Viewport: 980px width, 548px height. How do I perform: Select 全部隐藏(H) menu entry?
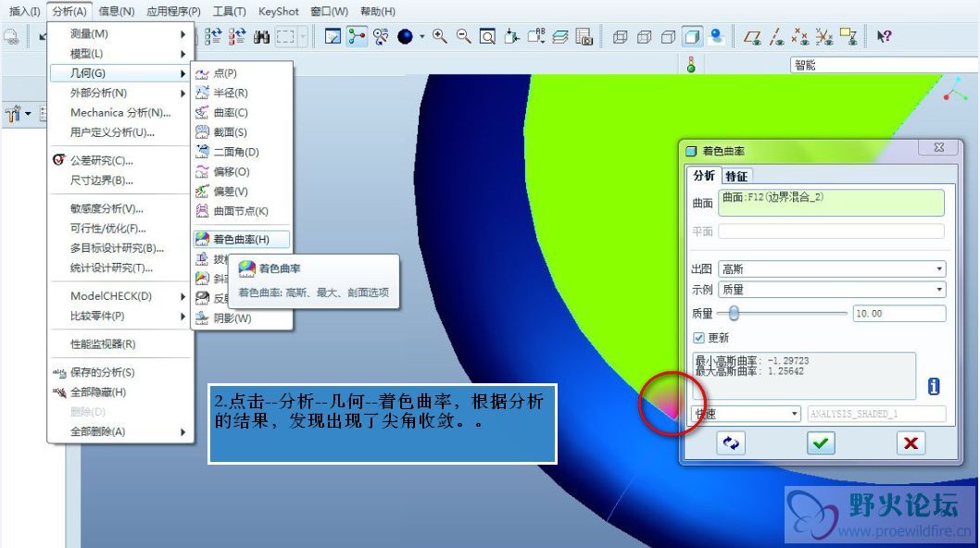(x=120, y=392)
